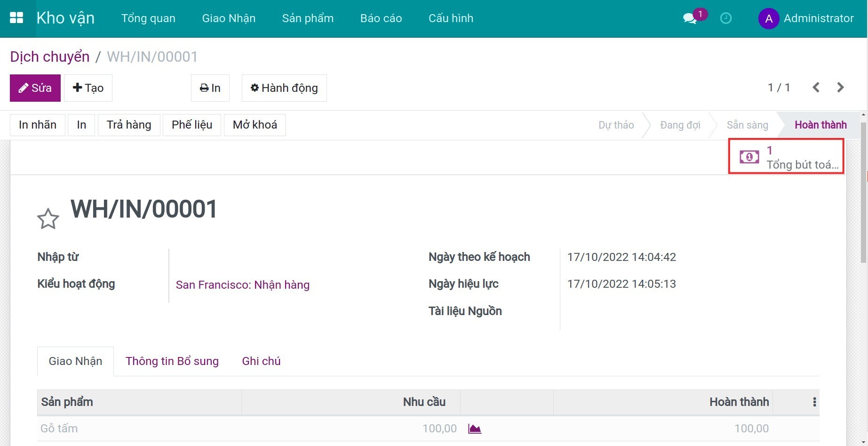Click the Sửa edit button
Screen dimensions: 868x446
point(35,88)
